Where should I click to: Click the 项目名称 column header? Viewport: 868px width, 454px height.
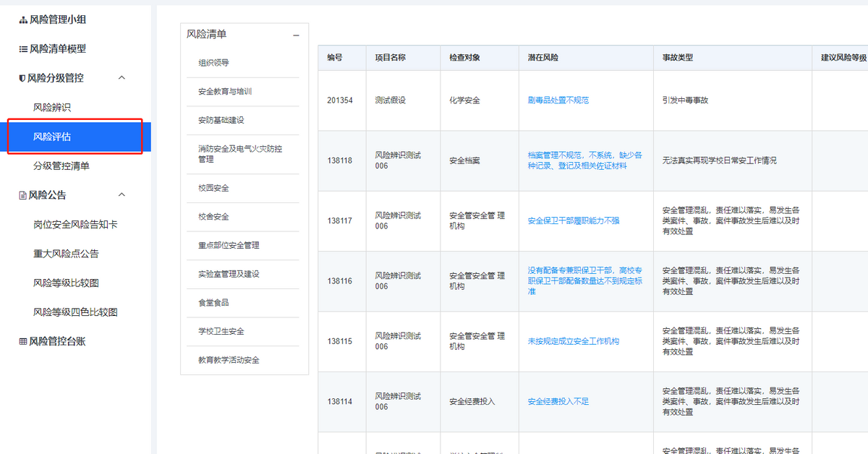pyautogui.click(x=390, y=58)
